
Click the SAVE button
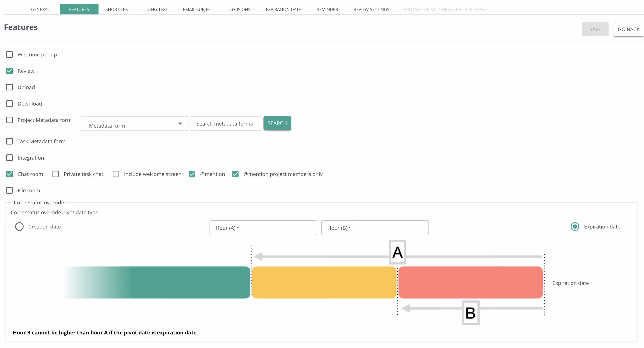[595, 29]
